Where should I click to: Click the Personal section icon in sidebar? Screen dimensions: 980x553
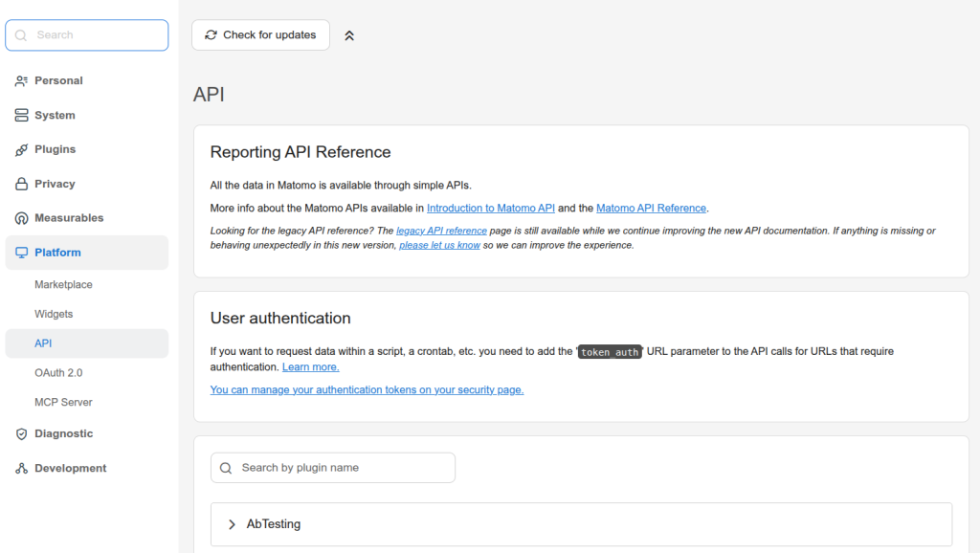tap(21, 80)
